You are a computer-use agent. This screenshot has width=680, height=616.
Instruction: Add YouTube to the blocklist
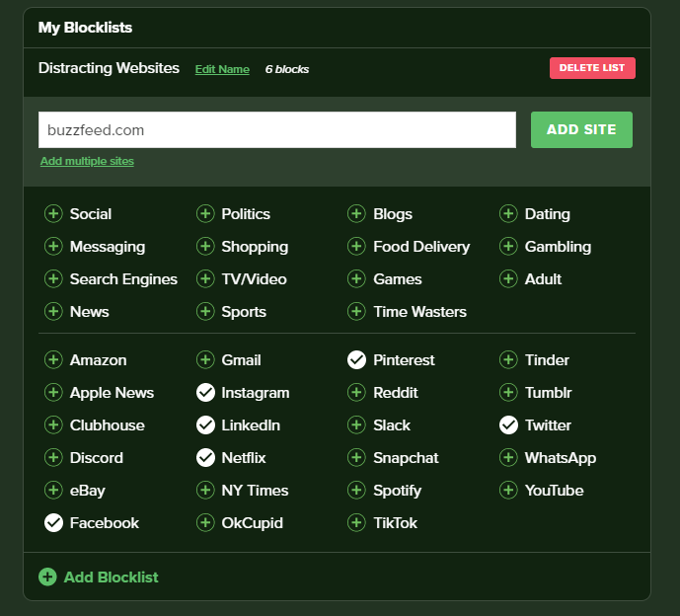[x=508, y=491]
